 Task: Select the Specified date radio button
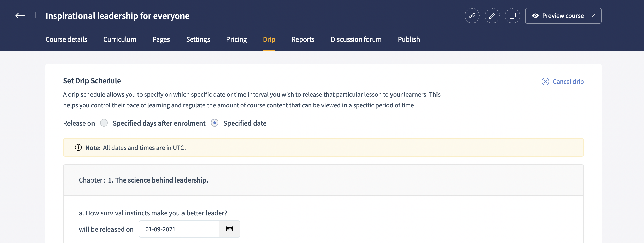pyautogui.click(x=215, y=123)
